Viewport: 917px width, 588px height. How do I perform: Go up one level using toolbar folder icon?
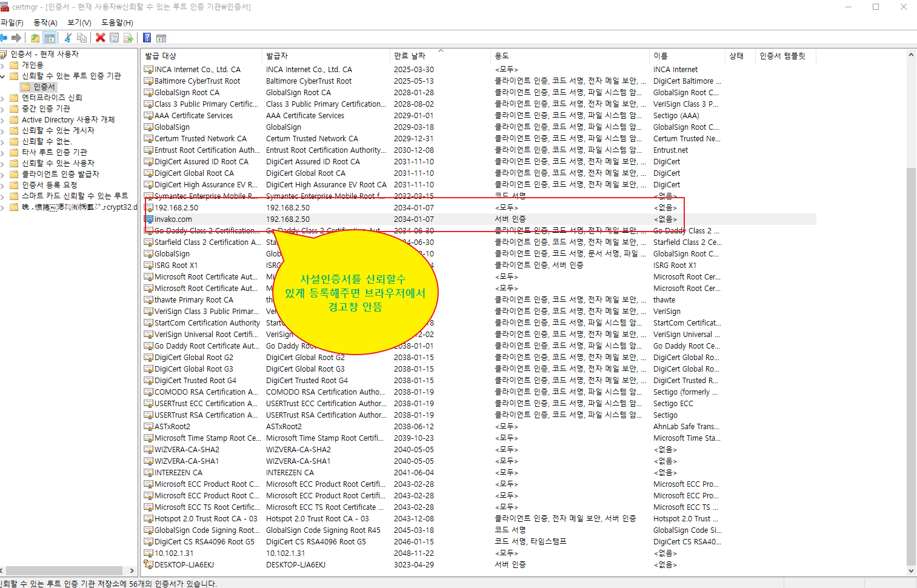pyautogui.click(x=35, y=38)
